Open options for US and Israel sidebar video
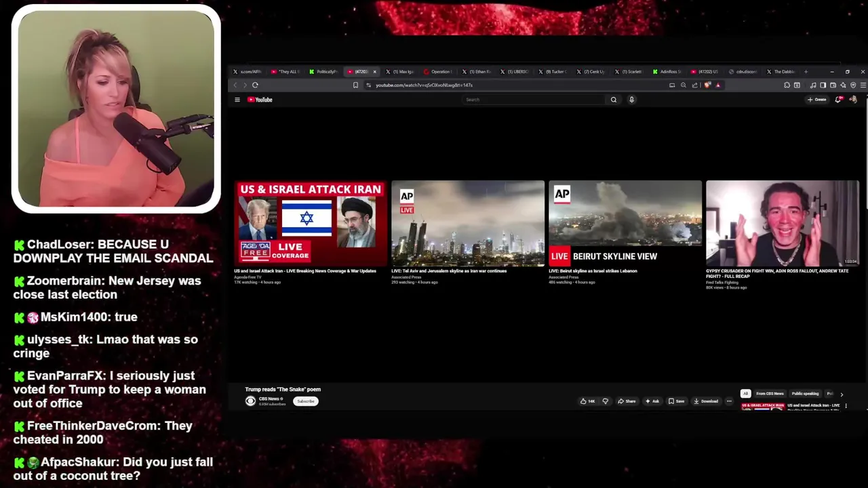This screenshot has width=868, height=488. pyautogui.click(x=846, y=406)
